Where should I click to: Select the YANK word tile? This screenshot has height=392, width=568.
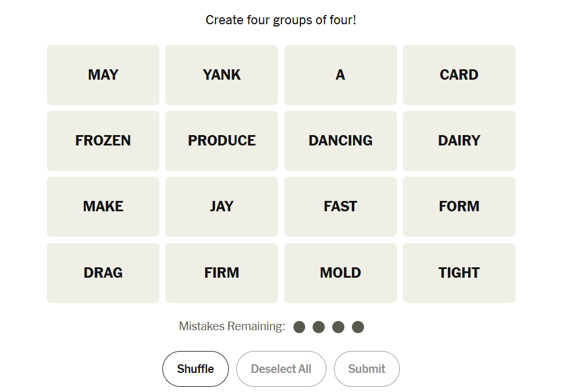(221, 75)
